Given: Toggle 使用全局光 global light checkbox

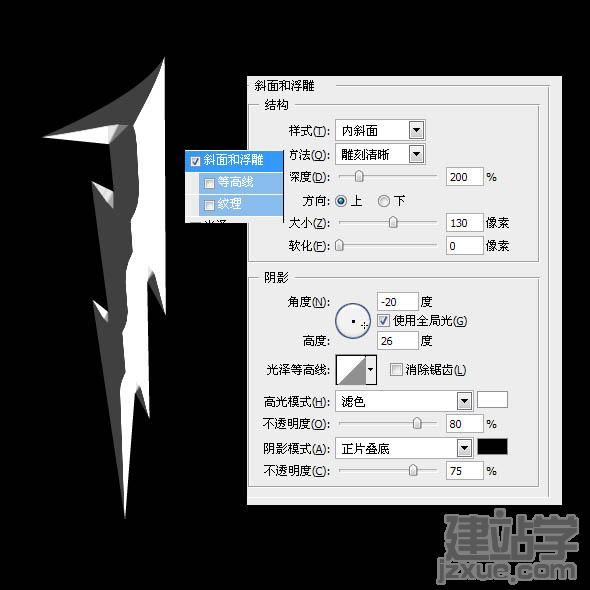Looking at the screenshot, I should [x=383, y=321].
